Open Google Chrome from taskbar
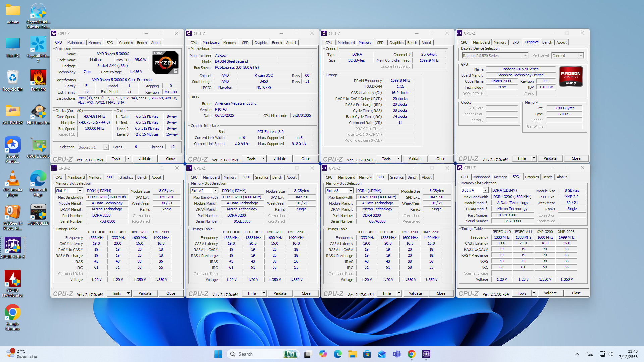The width and height of the screenshot is (644, 362). (411, 354)
